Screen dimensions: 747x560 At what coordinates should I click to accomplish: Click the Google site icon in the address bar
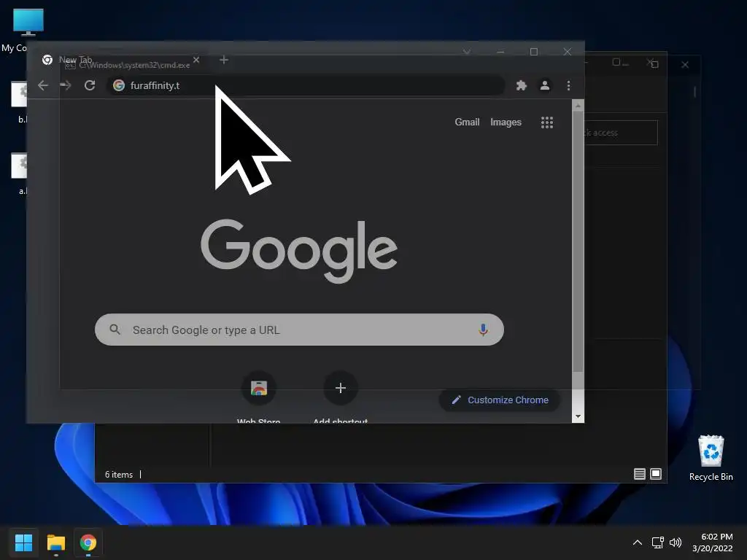tap(119, 85)
